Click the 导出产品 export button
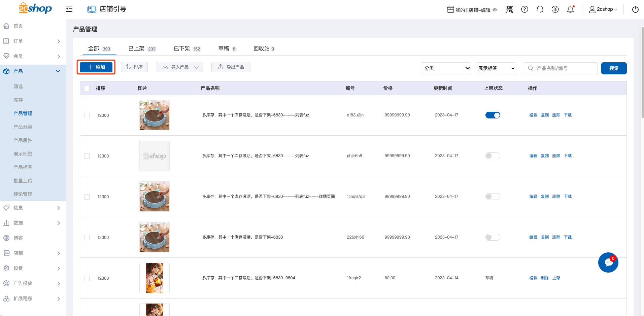The width and height of the screenshot is (644, 316). pyautogui.click(x=231, y=67)
